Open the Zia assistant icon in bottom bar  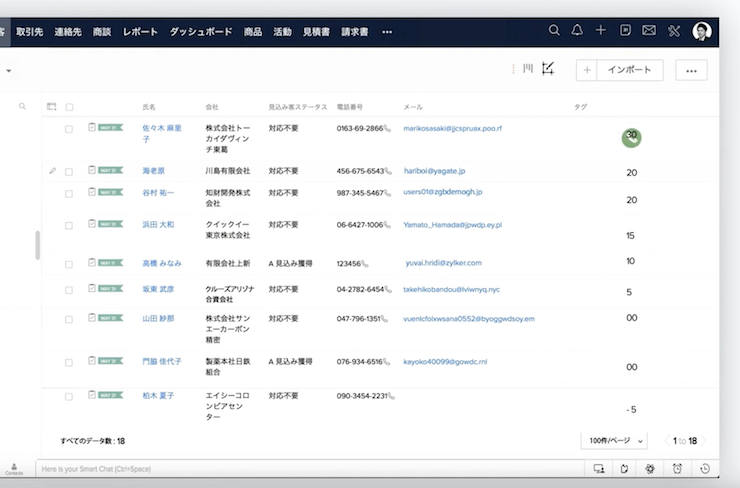pos(650,469)
